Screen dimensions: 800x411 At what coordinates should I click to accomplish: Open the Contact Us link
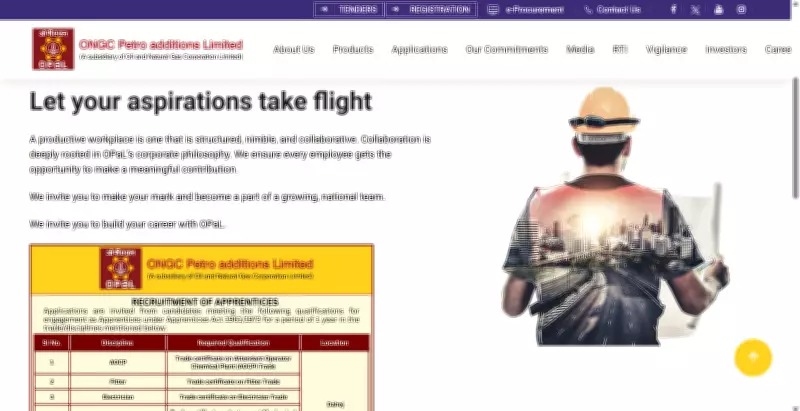[x=618, y=10]
